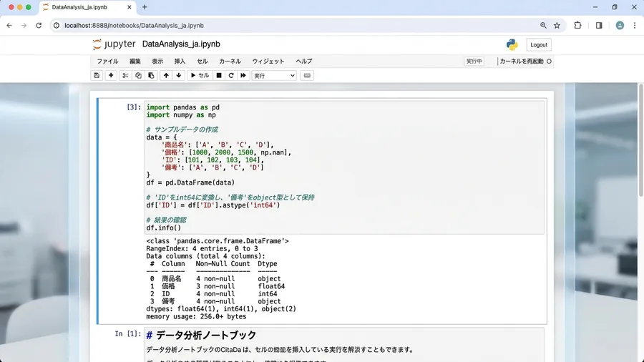The width and height of the screenshot is (644, 362).
Task: Open command palette keyboard icon
Action: coord(307,76)
